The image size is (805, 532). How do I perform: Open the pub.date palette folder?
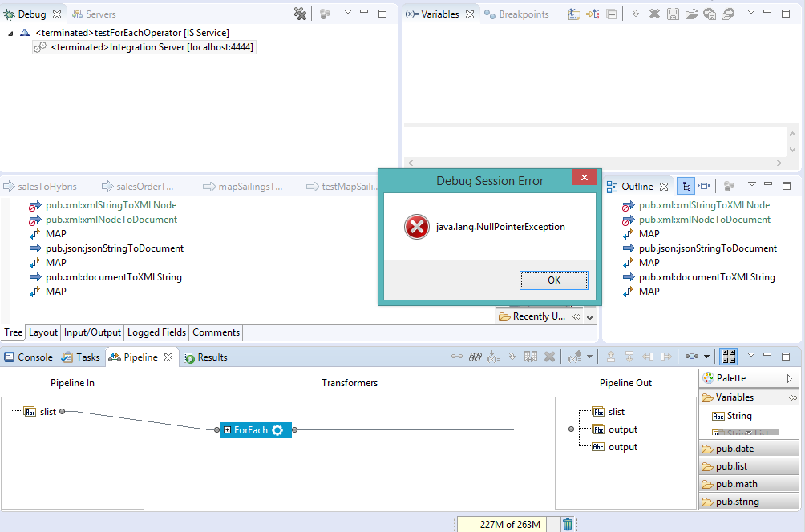tap(749, 449)
